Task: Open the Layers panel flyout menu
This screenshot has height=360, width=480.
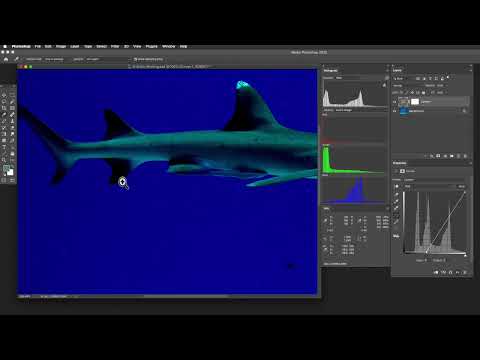Action: click(x=470, y=70)
